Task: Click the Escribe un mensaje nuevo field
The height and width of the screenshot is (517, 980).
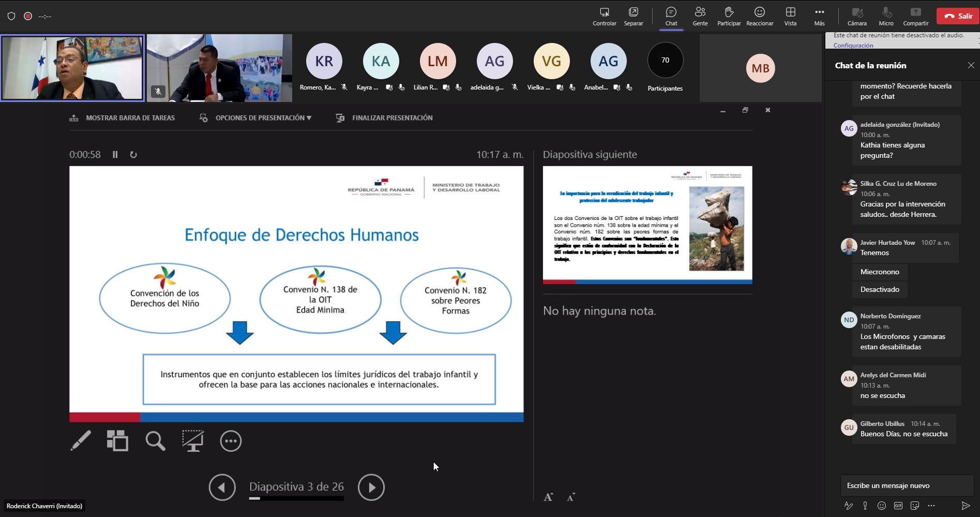Action: [x=907, y=485]
